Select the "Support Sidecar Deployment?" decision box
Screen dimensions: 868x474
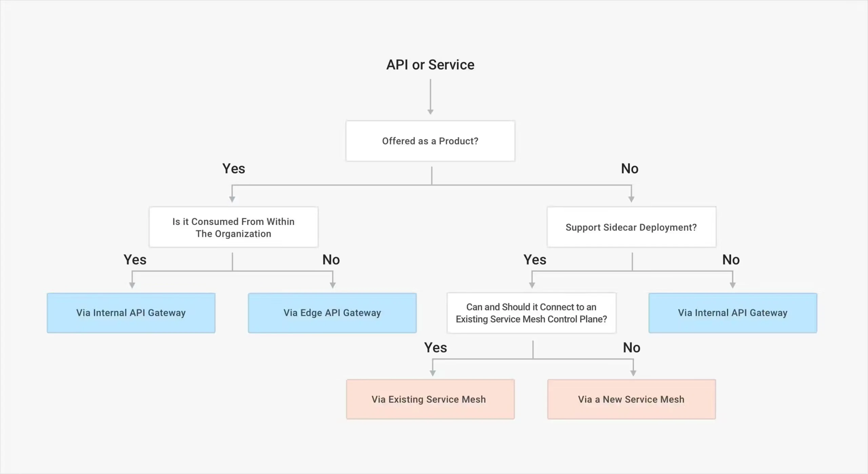click(631, 227)
